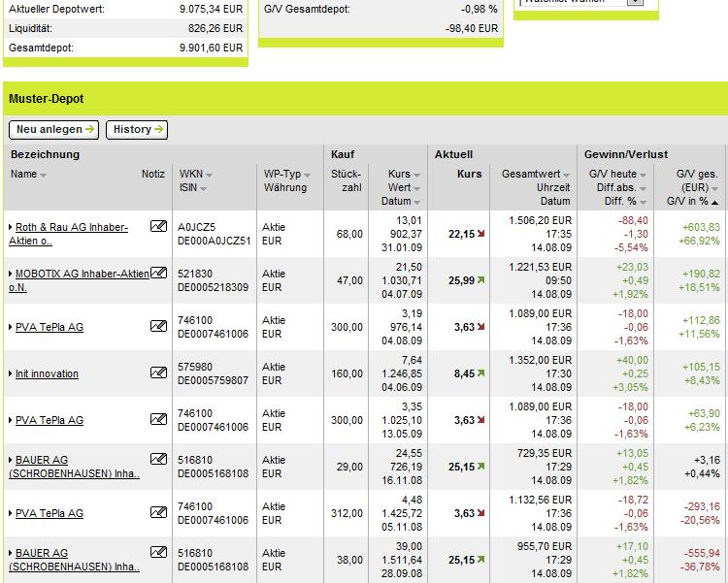Open note icon for PVA TePla bought 13.05.09
The width and height of the screenshot is (728, 583).
158,419
